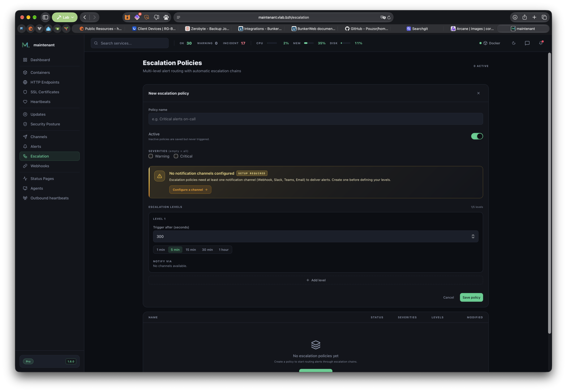Reload the page

pyautogui.click(x=389, y=17)
